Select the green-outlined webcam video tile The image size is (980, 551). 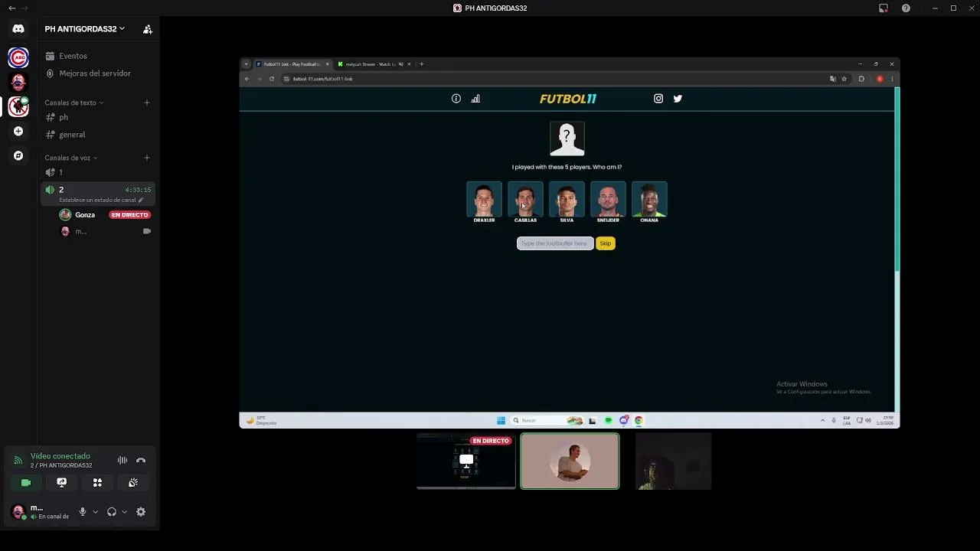click(x=570, y=461)
